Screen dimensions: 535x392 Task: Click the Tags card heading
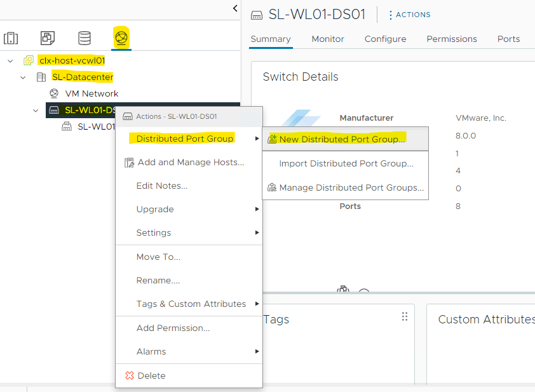(276, 320)
